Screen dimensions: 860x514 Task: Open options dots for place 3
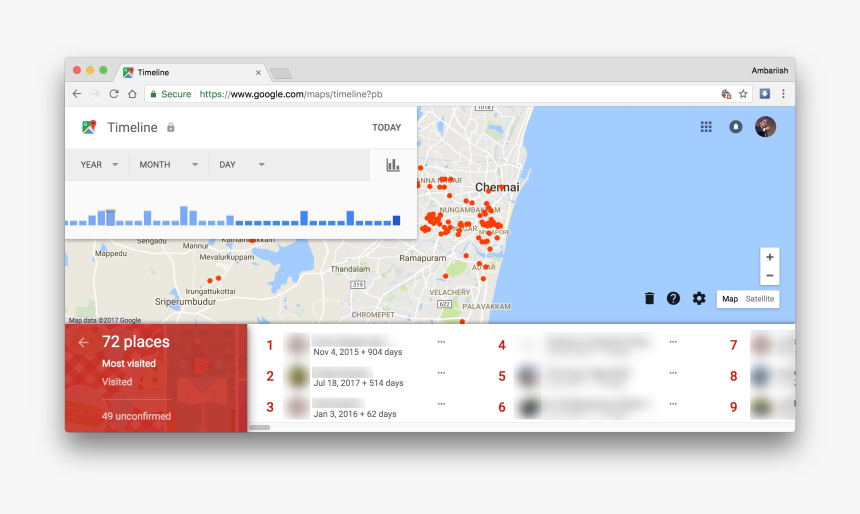442,404
